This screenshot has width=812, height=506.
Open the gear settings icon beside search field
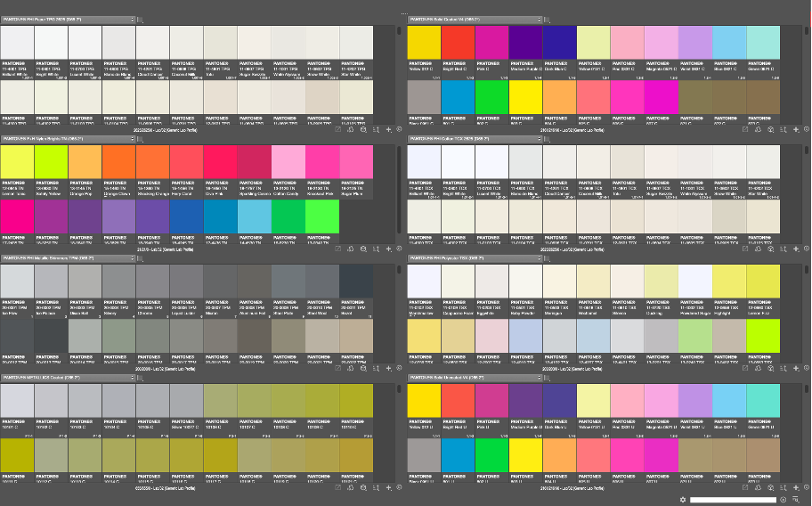(x=683, y=500)
